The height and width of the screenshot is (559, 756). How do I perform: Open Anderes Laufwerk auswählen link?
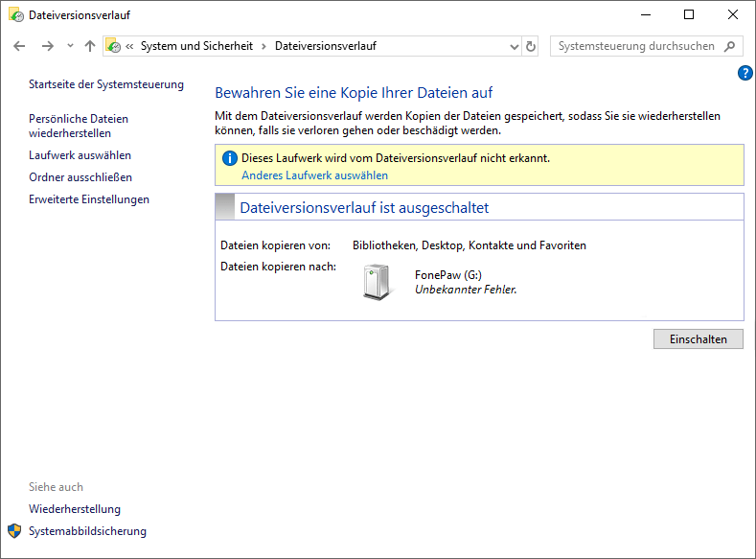pyautogui.click(x=314, y=175)
